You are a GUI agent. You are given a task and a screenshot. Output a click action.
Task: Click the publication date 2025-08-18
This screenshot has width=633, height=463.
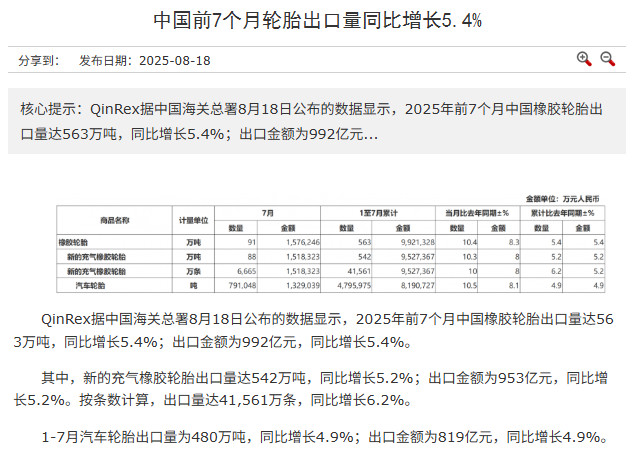[x=174, y=61]
